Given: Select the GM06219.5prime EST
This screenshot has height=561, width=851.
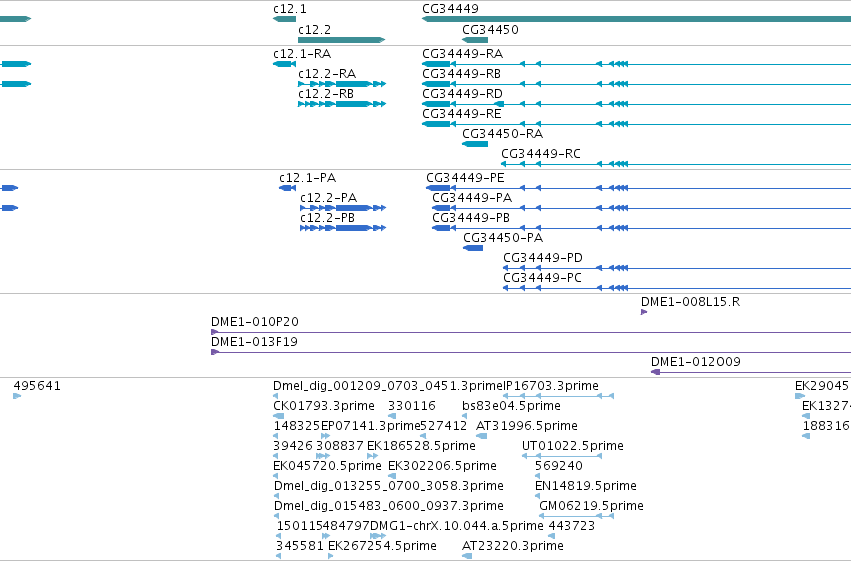Looking at the screenshot, I should tap(577, 517).
